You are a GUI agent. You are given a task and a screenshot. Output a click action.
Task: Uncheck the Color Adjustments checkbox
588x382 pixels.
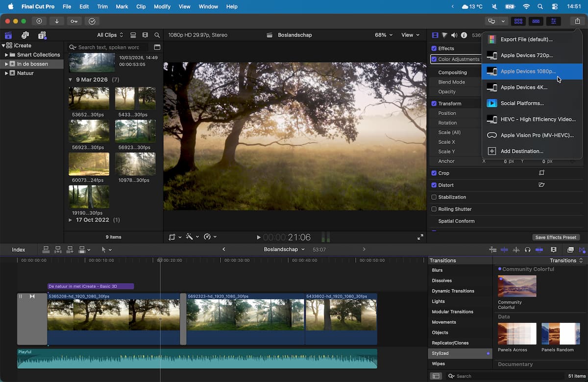pos(434,59)
